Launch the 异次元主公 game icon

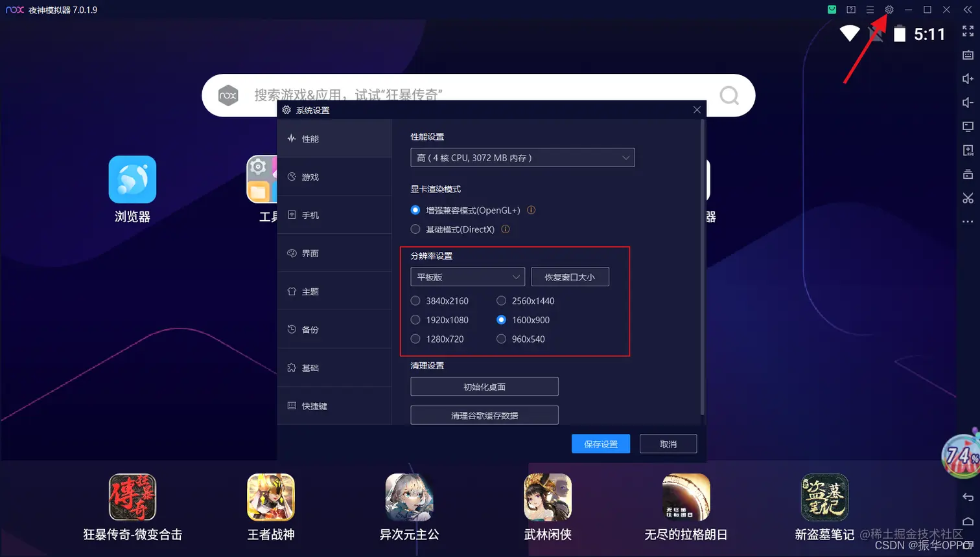(409, 497)
